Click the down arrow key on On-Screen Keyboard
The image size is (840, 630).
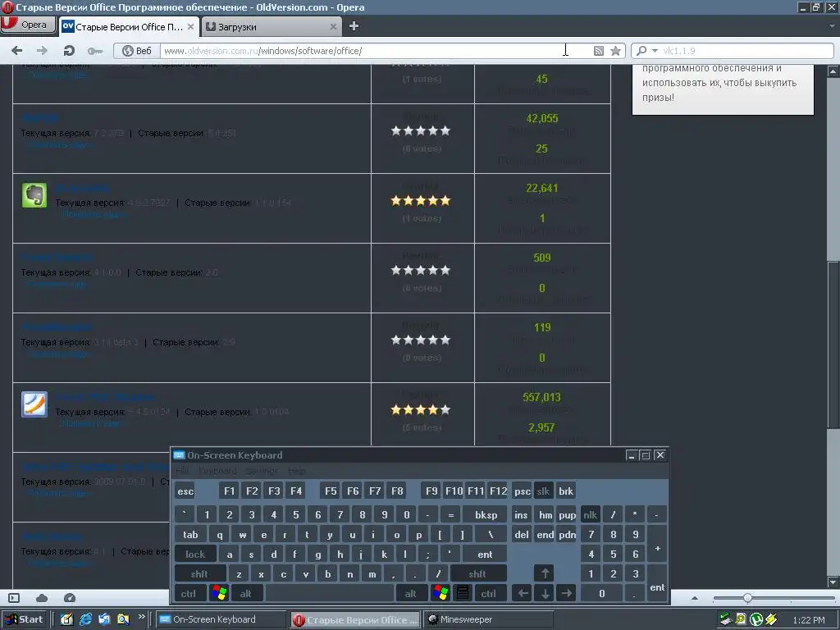(545, 593)
